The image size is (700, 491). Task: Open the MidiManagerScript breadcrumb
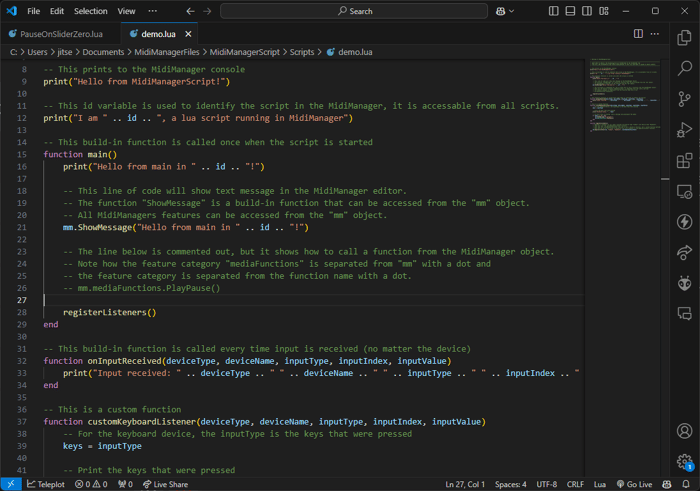(x=245, y=52)
